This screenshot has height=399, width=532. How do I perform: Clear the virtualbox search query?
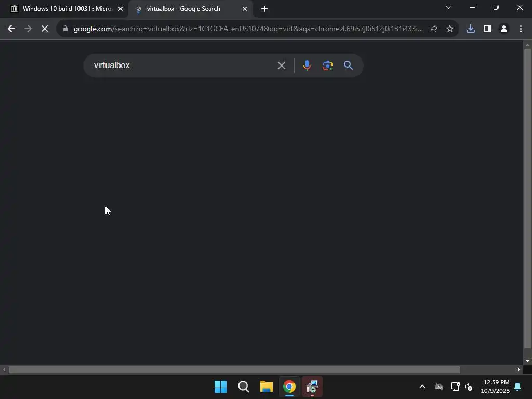tap(282, 65)
